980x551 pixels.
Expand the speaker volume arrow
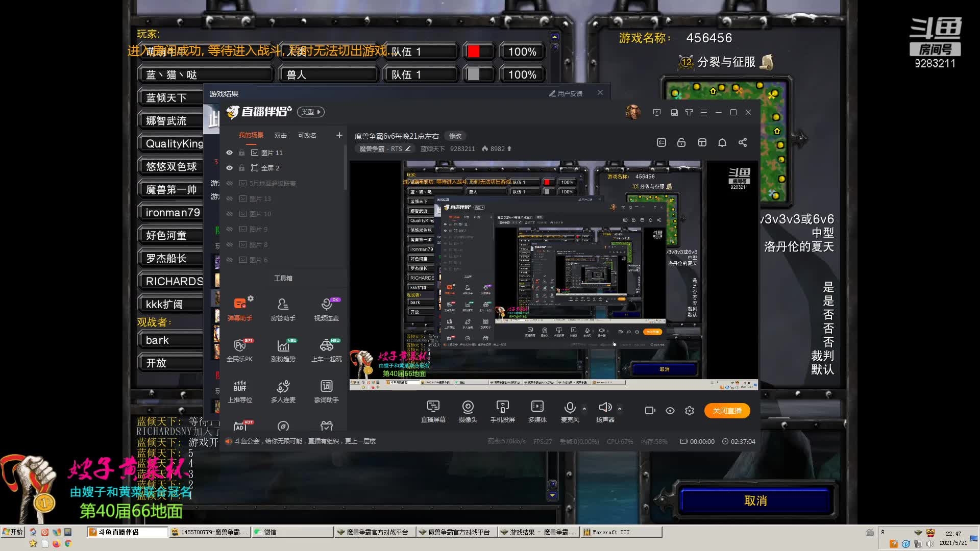620,409
